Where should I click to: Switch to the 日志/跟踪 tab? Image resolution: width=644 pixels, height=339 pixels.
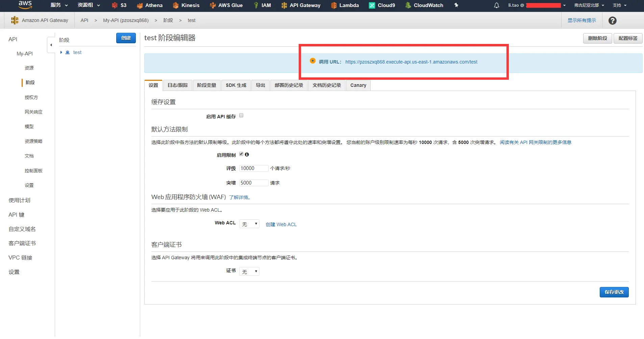click(178, 86)
